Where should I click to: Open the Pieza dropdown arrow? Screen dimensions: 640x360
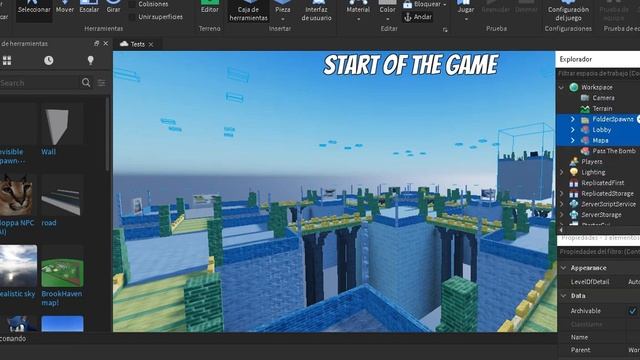(x=282, y=19)
